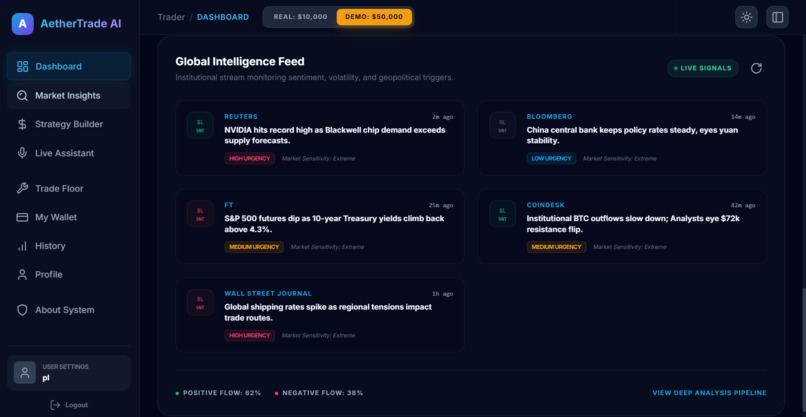Click the sentiment badge on the Bloomberg card
Image resolution: width=806 pixels, height=417 pixels.
click(x=502, y=126)
